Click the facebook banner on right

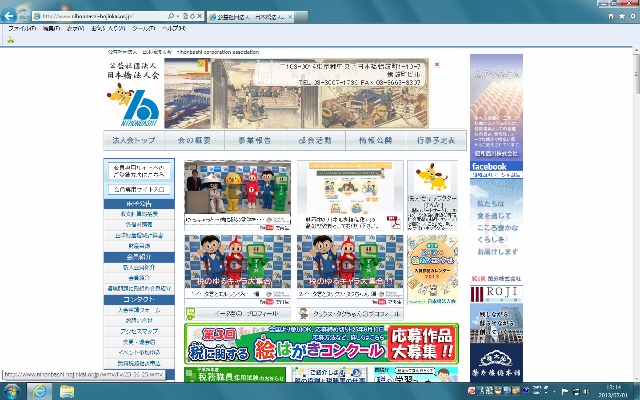496,166
